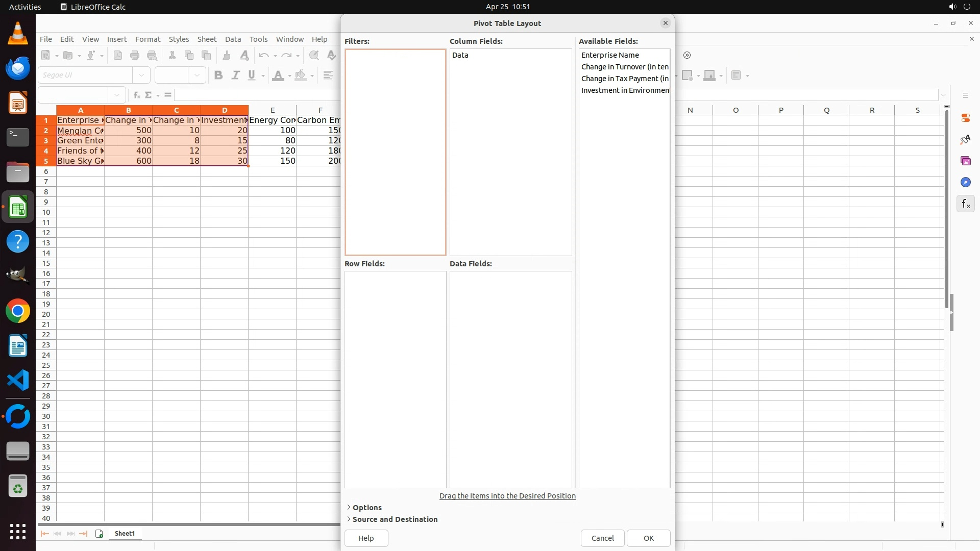Toggle Italic formatting
Viewport: 980px width, 551px height.
tap(235, 76)
